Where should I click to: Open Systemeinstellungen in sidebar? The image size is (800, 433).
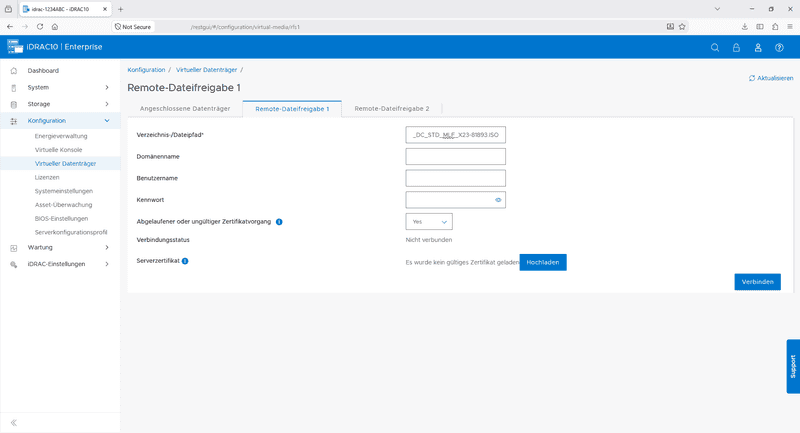tap(64, 191)
